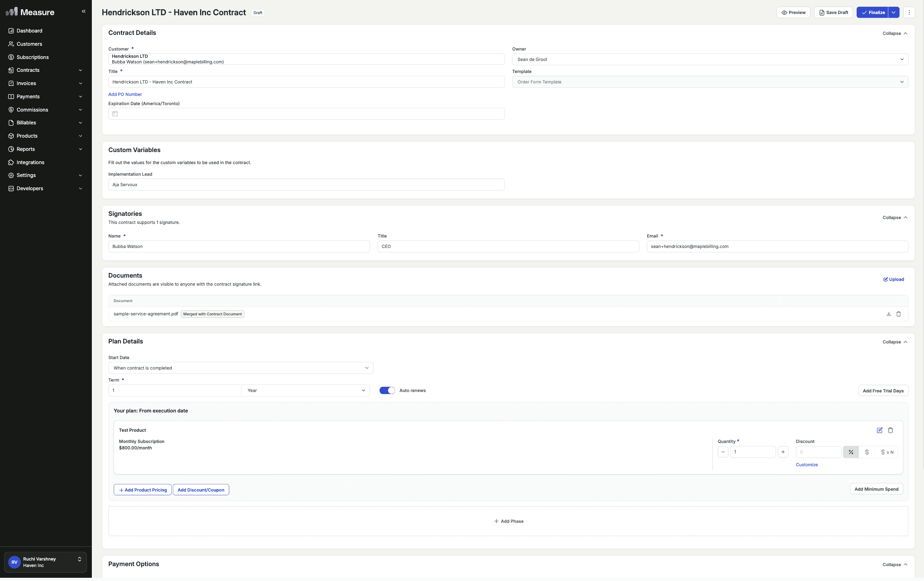
Task: Select dollar amount discount type
Action: coord(867,452)
